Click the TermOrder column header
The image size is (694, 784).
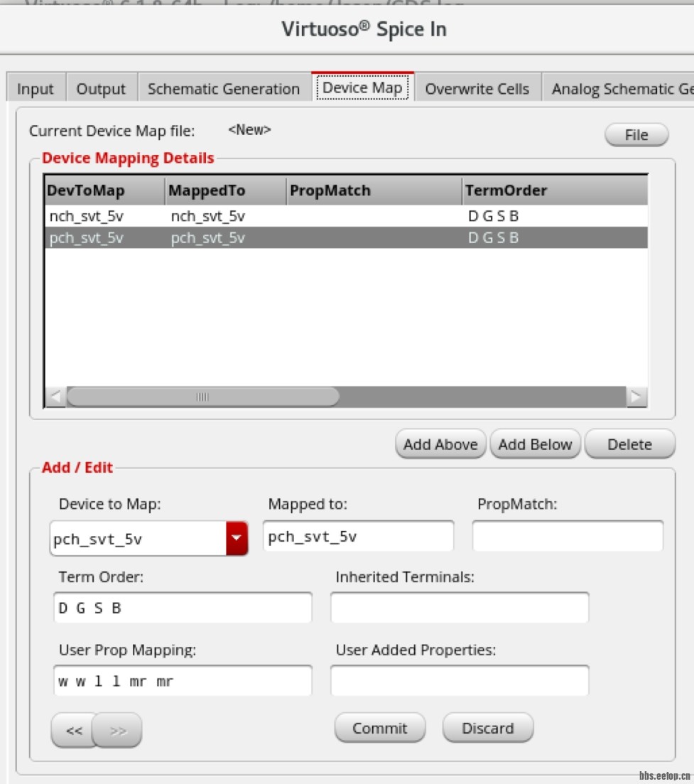(555, 190)
